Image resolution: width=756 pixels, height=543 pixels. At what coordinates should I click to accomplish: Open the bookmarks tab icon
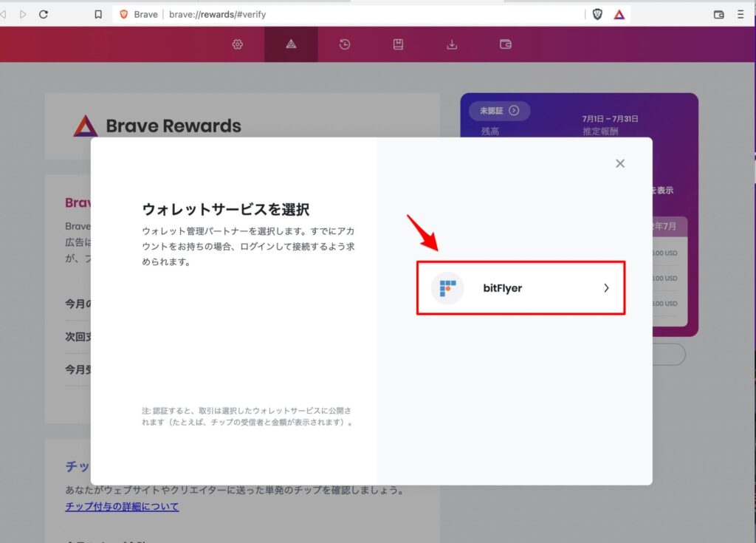click(398, 44)
